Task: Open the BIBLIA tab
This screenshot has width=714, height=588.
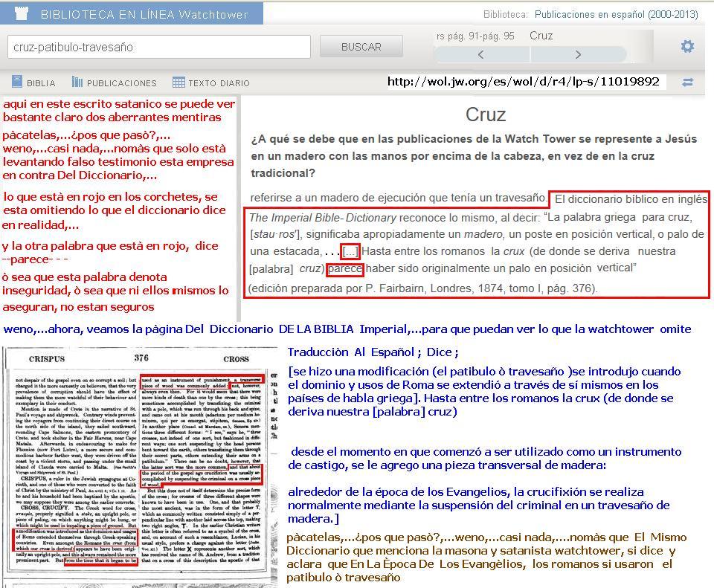Action: coord(41,83)
